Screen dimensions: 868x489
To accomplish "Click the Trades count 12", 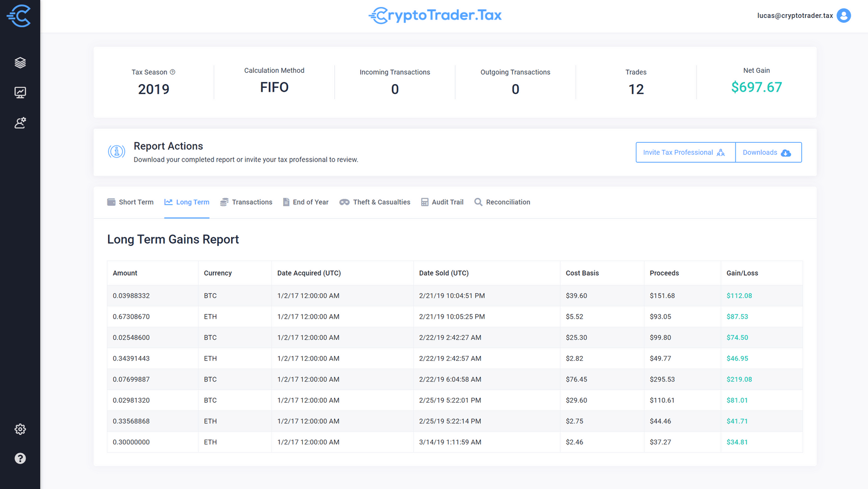I will pyautogui.click(x=636, y=89).
